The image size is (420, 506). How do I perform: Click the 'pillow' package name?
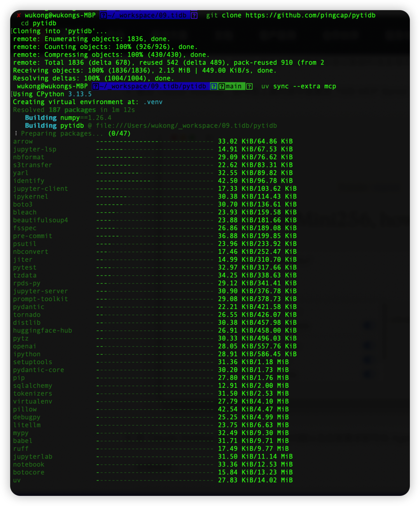25,409
